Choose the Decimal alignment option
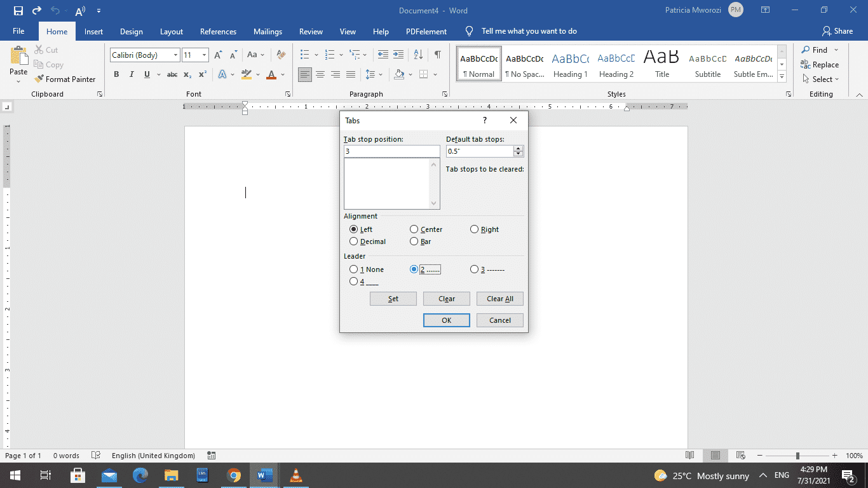The image size is (868, 488). tap(354, 241)
